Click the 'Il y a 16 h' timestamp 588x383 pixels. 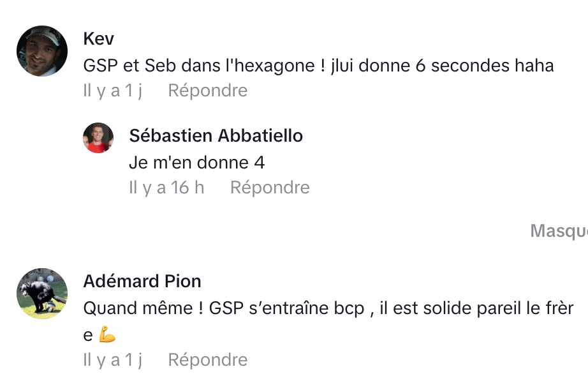[166, 188]
